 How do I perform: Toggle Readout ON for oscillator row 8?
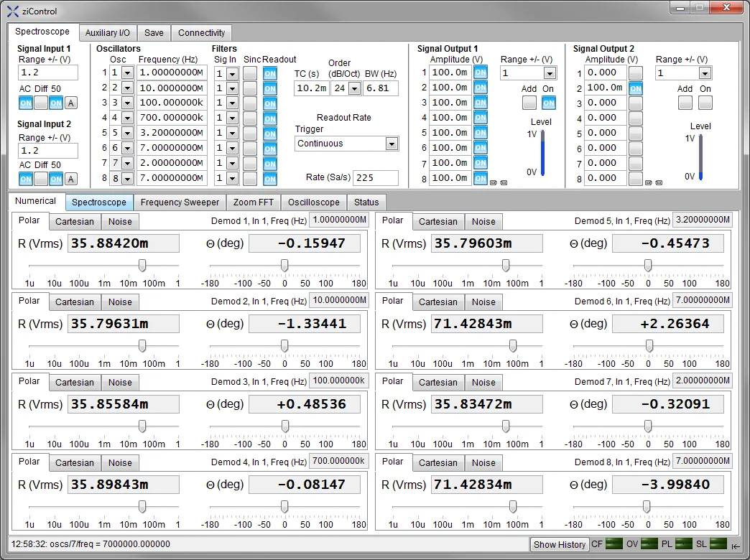[x=270, y=179]
